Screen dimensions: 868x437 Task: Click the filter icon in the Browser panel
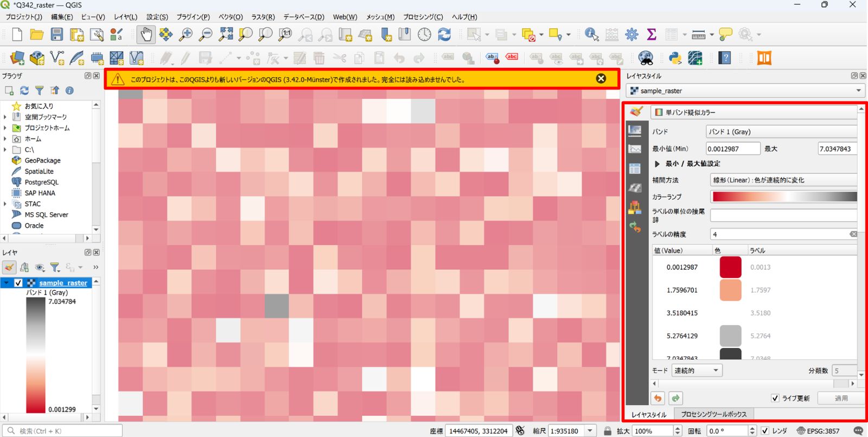39,91
